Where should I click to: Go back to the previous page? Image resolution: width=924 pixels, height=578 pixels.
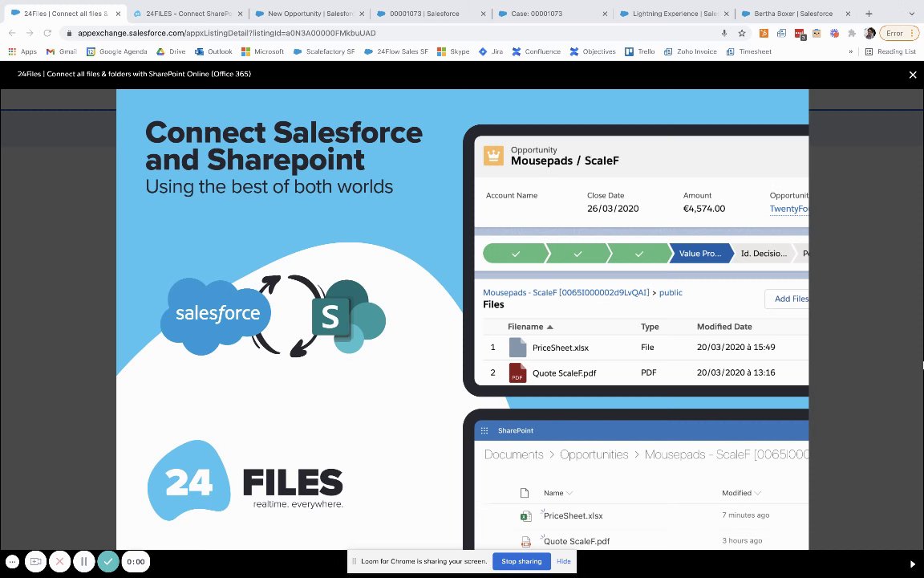click(12, 33)
